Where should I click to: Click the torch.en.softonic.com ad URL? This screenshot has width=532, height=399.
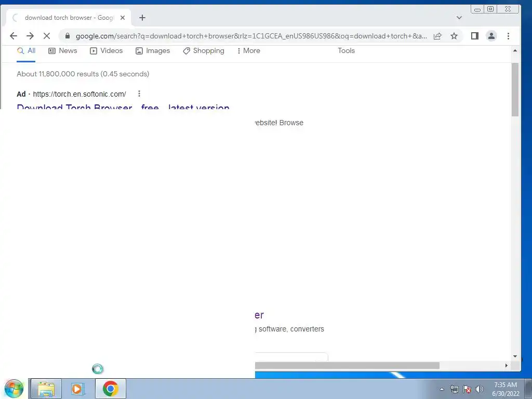79,94
